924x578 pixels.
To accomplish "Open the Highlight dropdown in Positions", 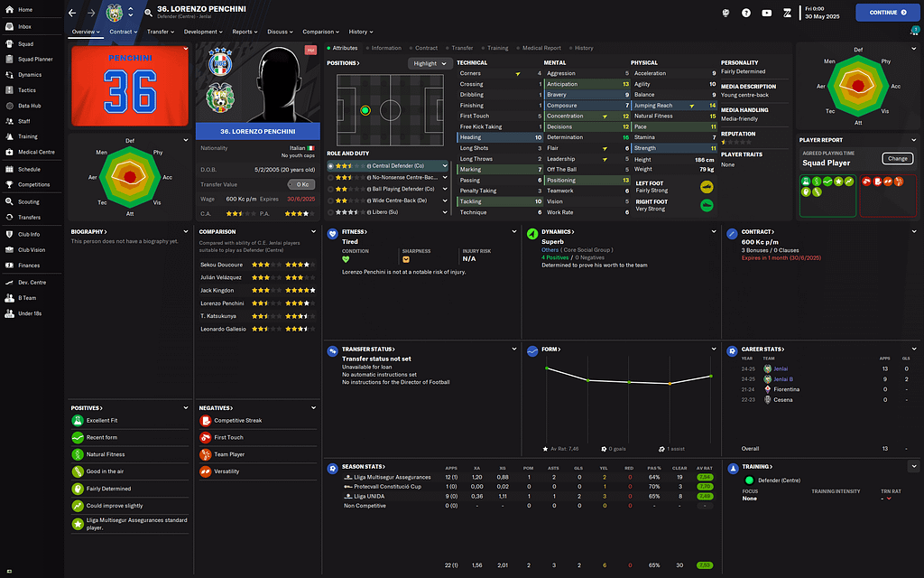I will pyautogui.click(x=430, y=63).
